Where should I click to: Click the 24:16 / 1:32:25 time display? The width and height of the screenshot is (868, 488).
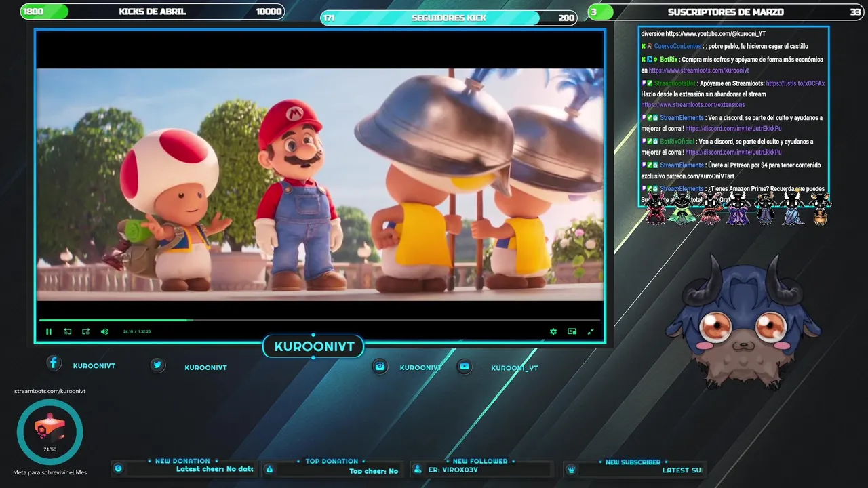pyautogui.click(x=137, y=331)
